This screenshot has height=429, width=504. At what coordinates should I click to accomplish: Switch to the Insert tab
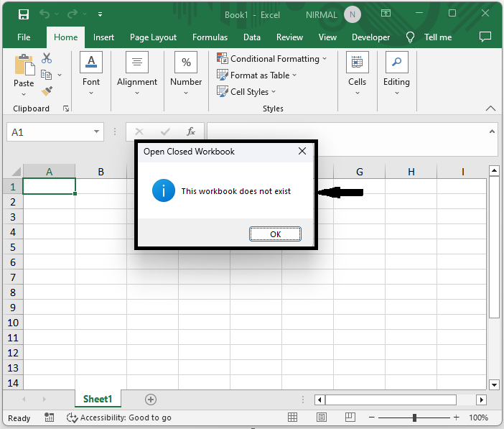[103, 37]
